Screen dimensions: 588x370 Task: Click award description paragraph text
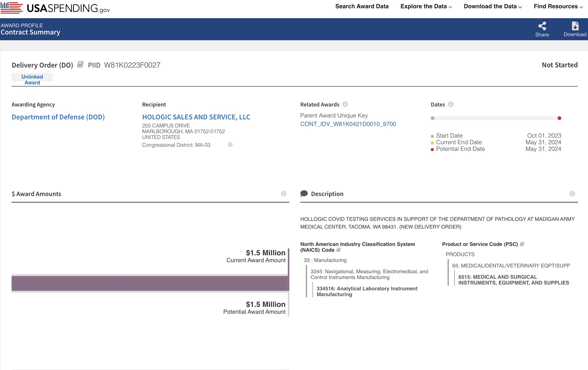(437, 223)
